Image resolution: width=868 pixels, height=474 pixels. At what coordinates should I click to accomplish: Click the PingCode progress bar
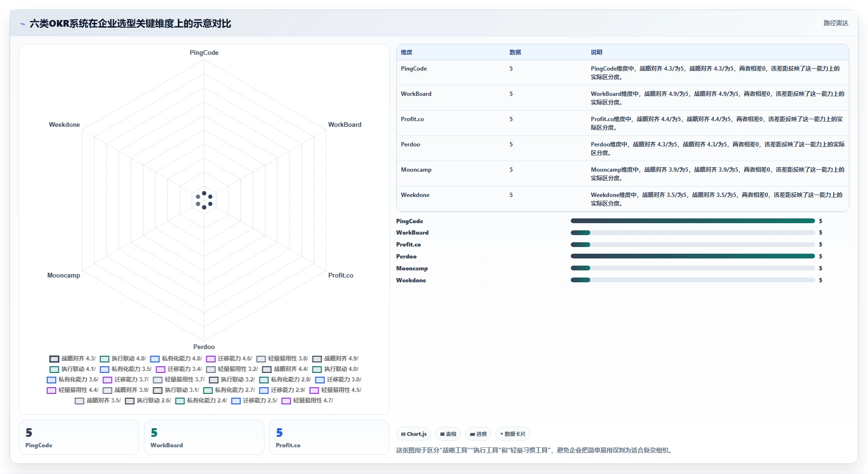693,221
